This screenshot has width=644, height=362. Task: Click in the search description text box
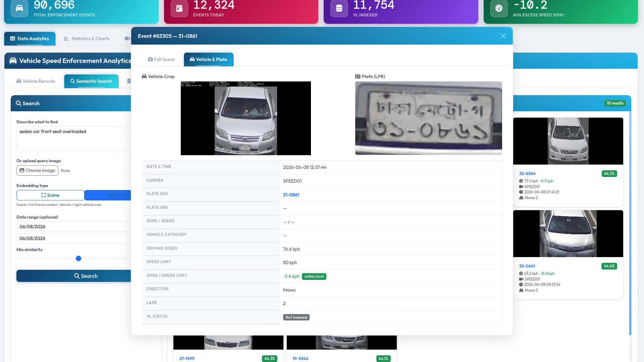click(74, 138)
